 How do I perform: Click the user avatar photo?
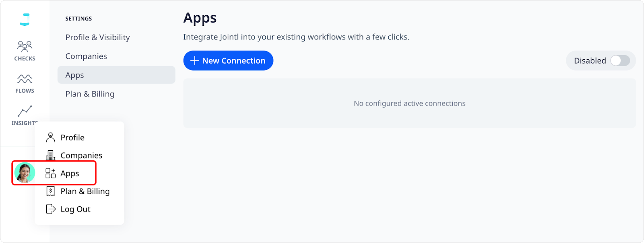click(25, 173)
